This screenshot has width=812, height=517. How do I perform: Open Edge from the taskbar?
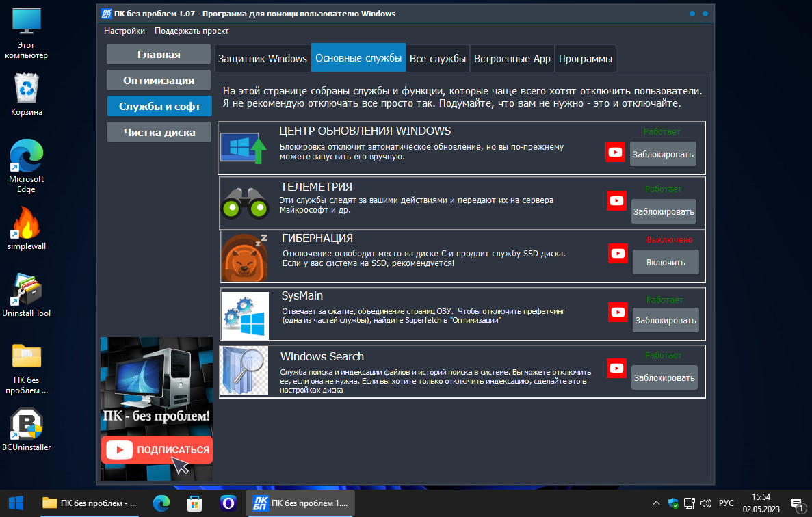click(x=161, y=503)
